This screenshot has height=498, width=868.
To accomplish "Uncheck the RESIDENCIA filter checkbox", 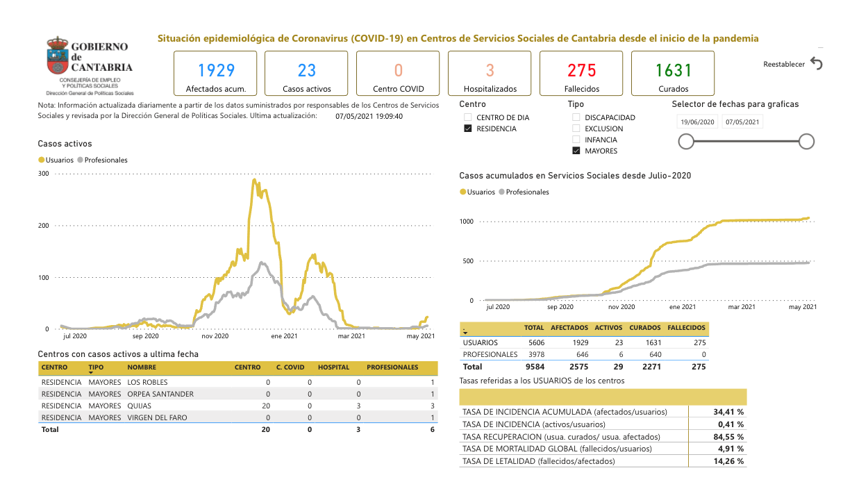I will pyautogui.click(x=468, y=128).
